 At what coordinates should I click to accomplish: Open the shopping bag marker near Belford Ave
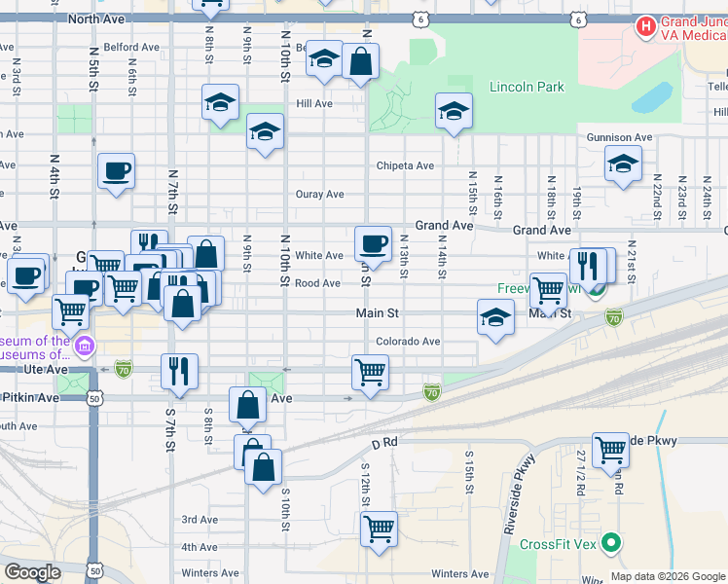point(360,62)
